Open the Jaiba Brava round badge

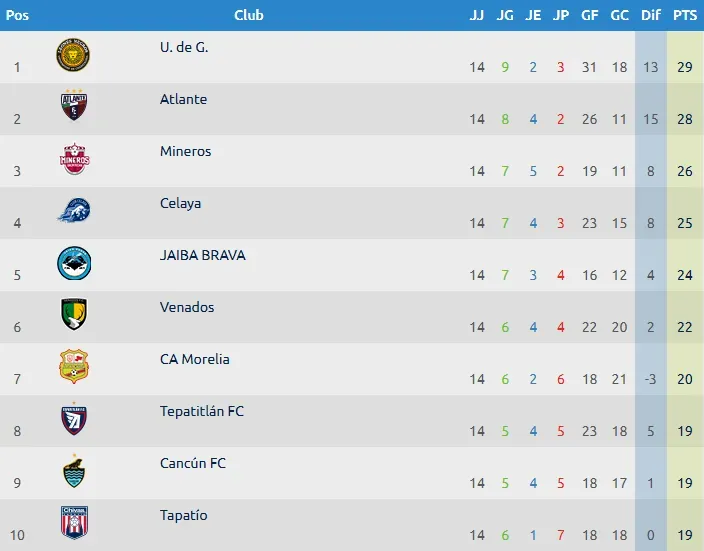(x=74, y=263)
